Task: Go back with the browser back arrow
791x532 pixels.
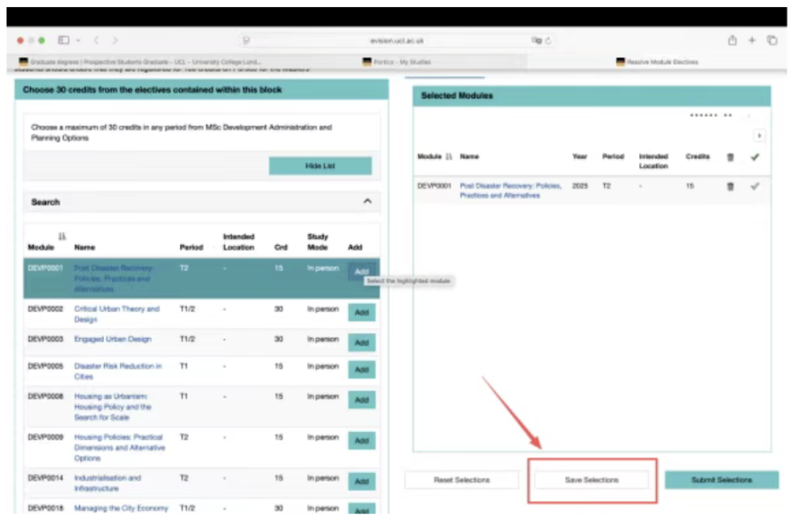Action: click(x=97, y=40)
